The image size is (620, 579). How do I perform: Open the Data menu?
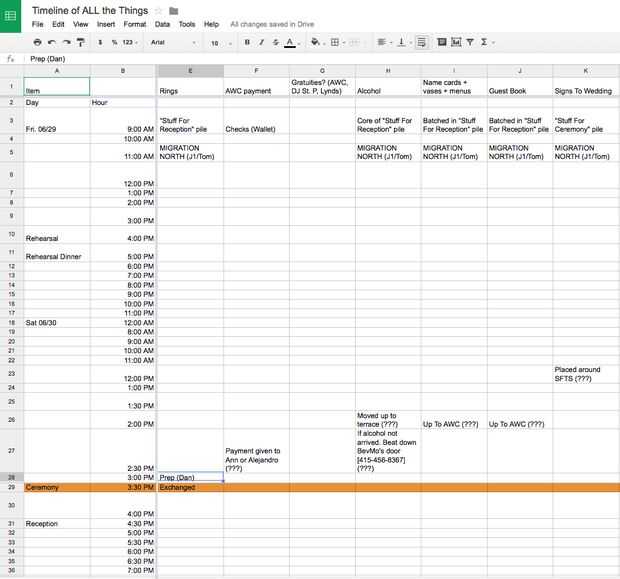162,24
